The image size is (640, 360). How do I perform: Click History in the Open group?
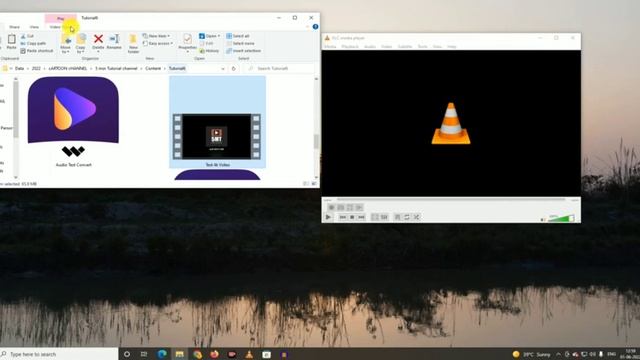point(209,51)
